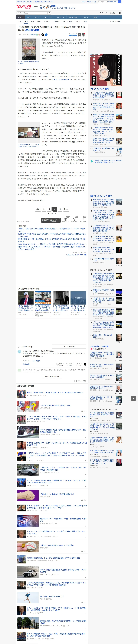This screenshot has height=644, width=138.
Task: Click the ログイン link
Action: tap(42, 8)
